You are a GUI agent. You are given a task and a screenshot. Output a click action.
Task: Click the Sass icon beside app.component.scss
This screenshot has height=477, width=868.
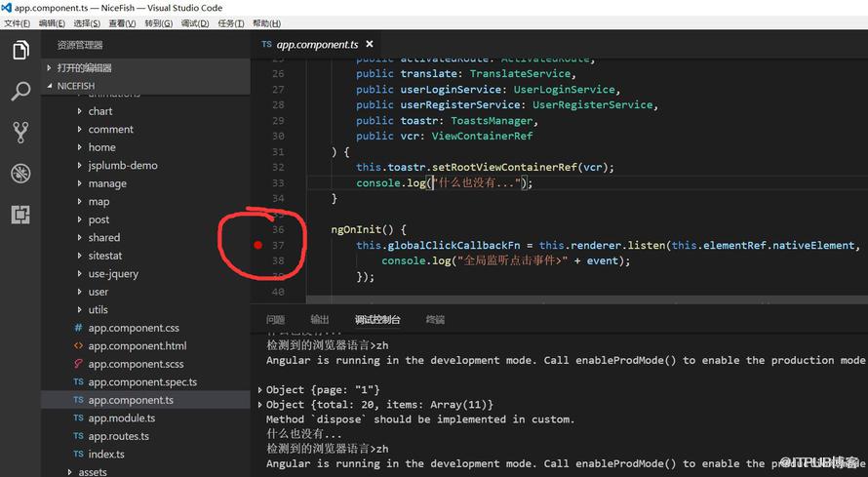click(x=79, y=364)
